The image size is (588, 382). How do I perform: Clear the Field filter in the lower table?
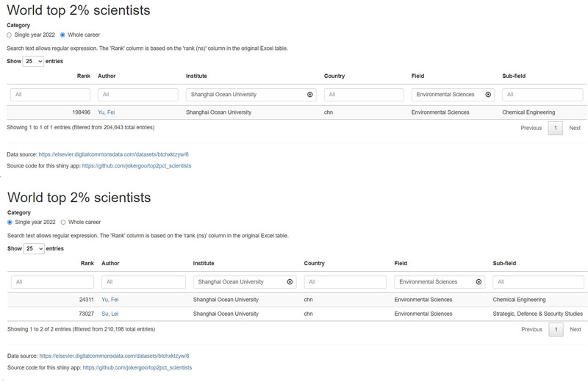479,282
